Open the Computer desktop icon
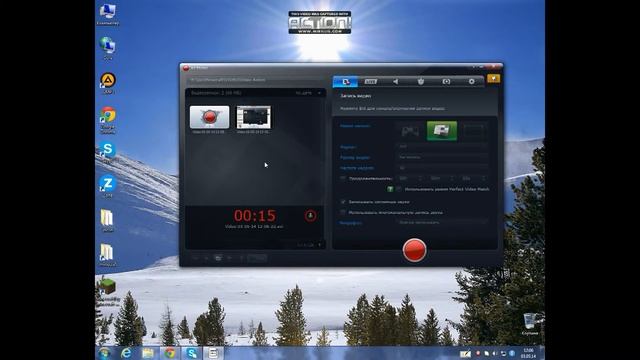The image size is (640, 360). click(x=108, y=14)
